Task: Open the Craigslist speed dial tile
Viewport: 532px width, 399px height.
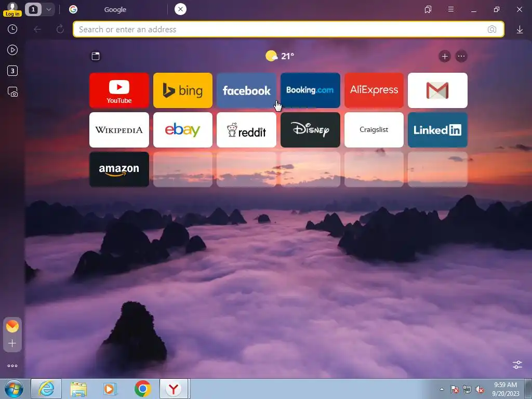Action: (374, 130)
